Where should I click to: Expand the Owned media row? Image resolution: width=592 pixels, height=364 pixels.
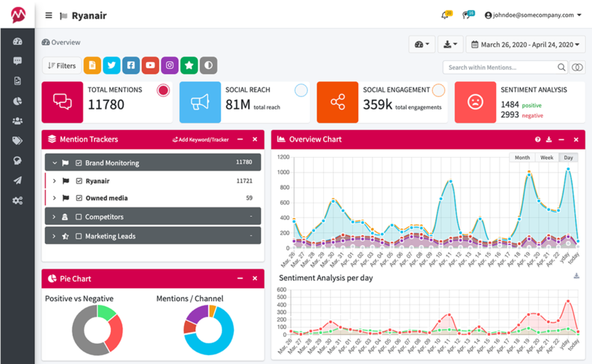pos(54,198)
